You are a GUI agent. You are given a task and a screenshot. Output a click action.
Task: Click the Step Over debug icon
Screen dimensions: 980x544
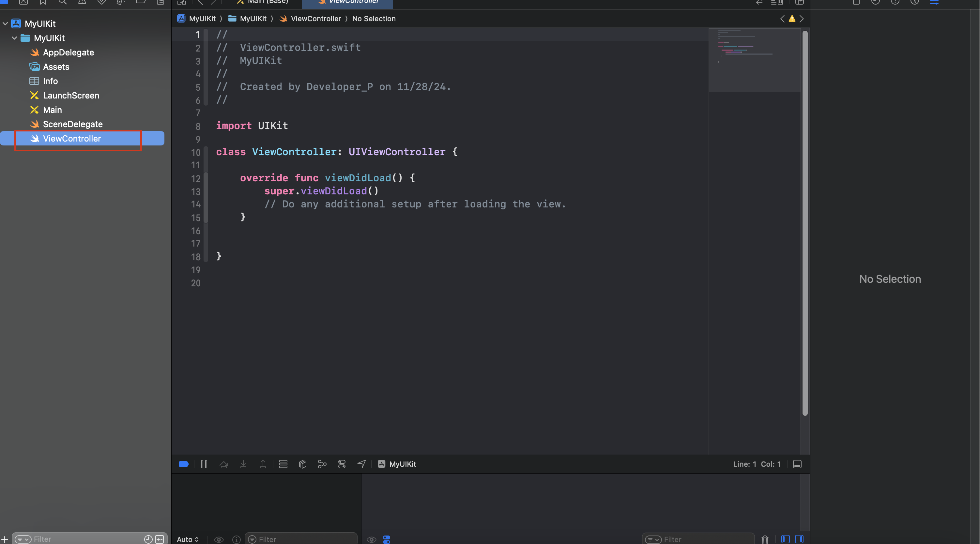[x=224, y=464]
